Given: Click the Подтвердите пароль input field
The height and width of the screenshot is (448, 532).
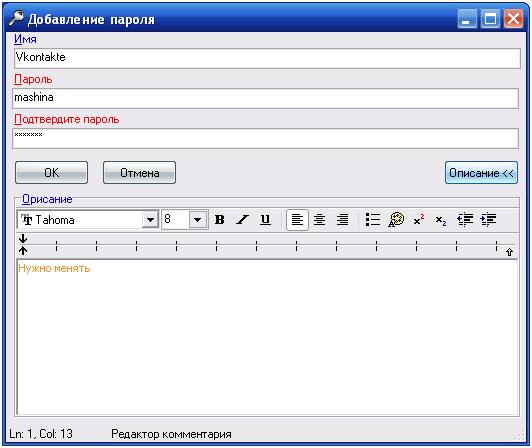Looking at the screenshot, I should [265, 138].
